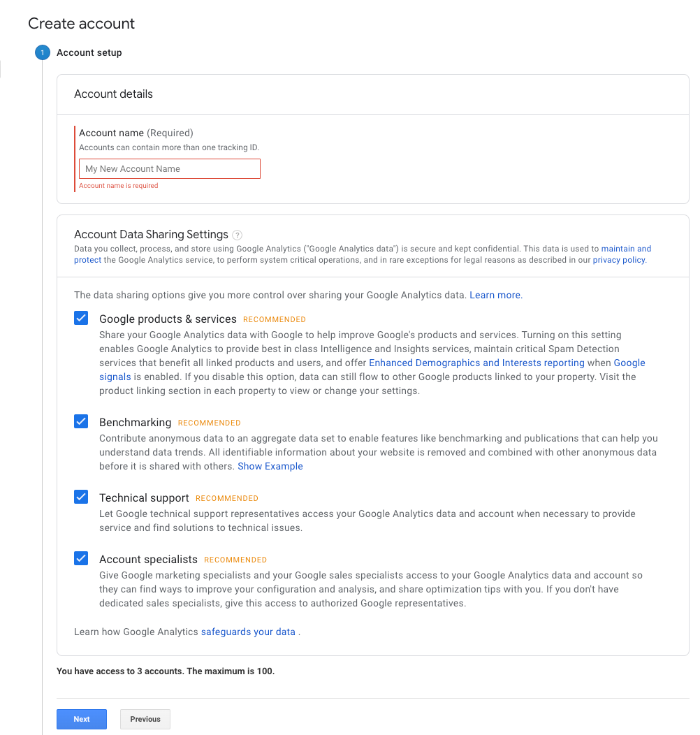This screenshot has height=735, width=700.
Task: Open Enhanced Demographics and Interests reporting link
Action: coord(477,363)
